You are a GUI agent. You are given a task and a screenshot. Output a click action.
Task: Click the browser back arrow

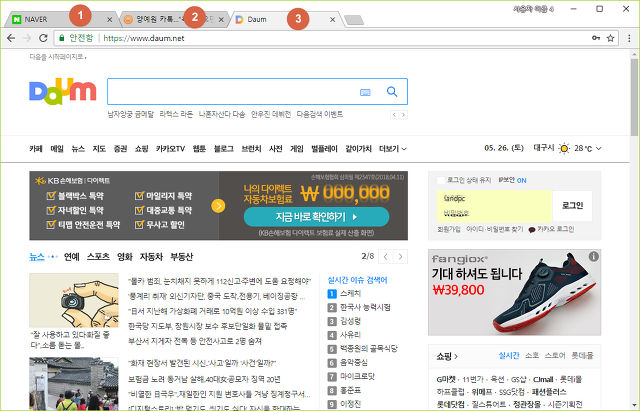tap(11, 38)
